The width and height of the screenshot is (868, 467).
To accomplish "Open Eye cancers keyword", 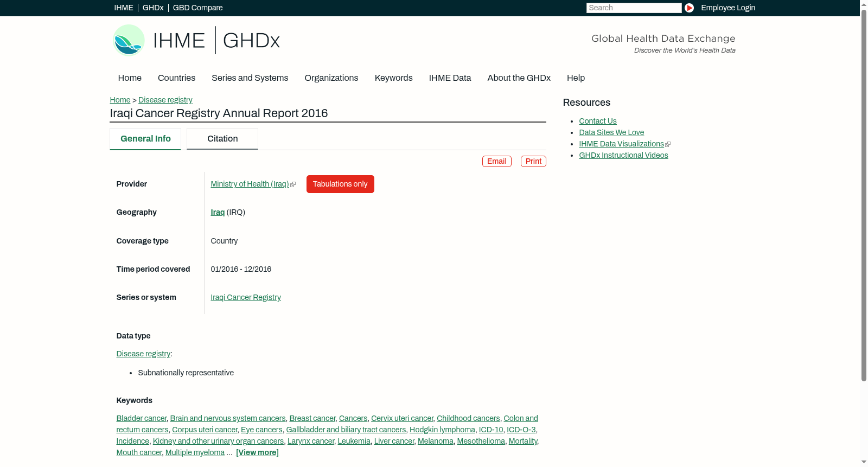I will coord(261,430).
